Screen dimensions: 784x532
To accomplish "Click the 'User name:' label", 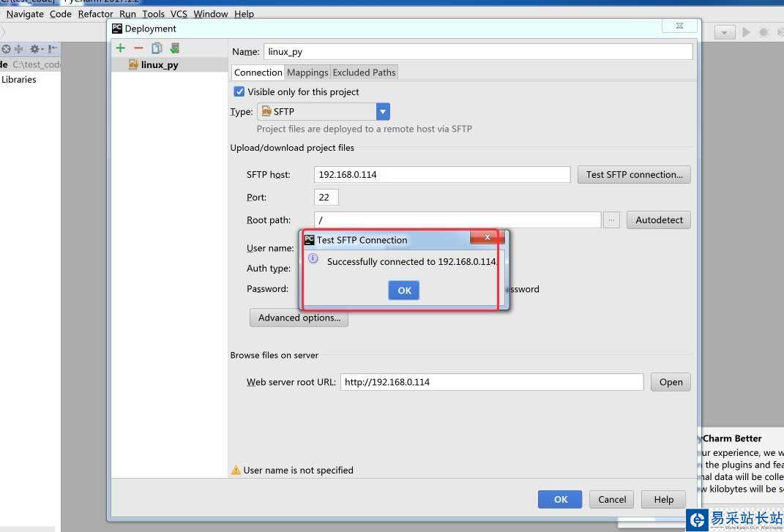I will click(270, 249).
